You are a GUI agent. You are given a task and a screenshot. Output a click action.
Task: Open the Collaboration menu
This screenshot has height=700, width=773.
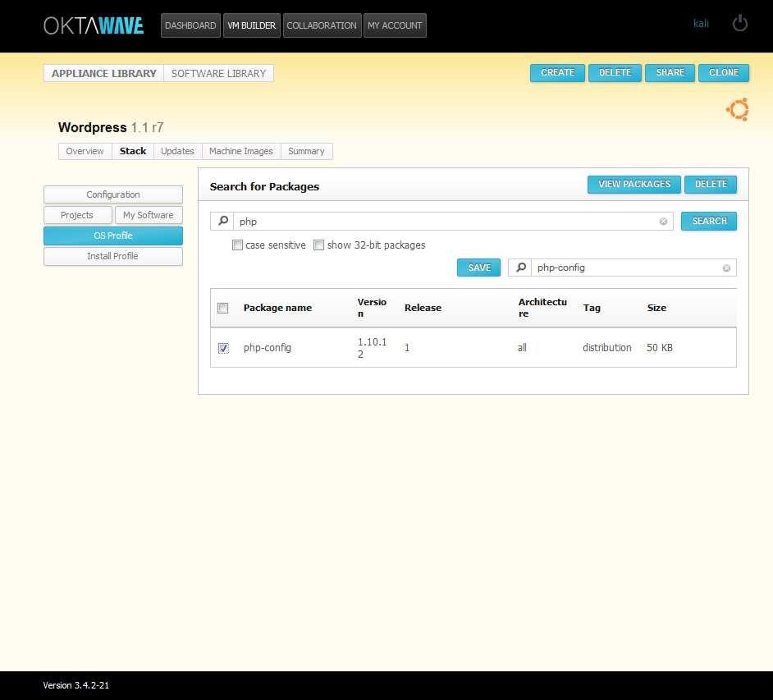[322, 25]
